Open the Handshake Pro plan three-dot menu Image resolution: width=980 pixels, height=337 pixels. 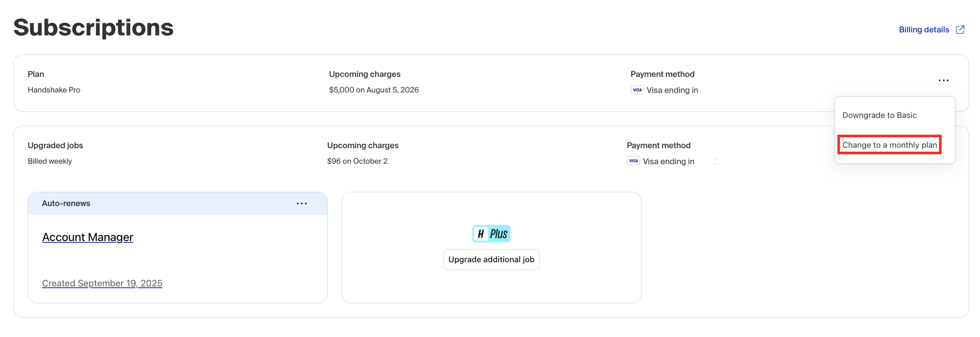pos(944,80)
